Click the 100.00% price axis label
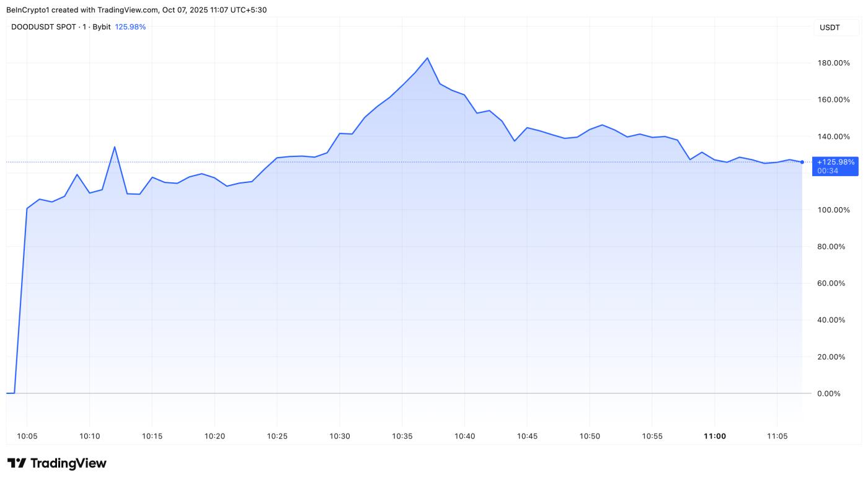 [835, 210]
